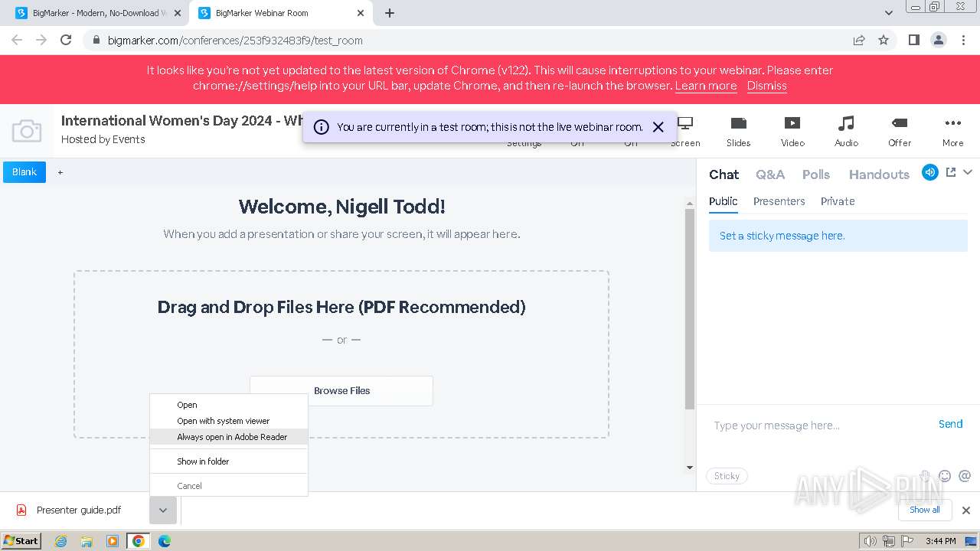Click the chat message input field

[x=819, y=425]
